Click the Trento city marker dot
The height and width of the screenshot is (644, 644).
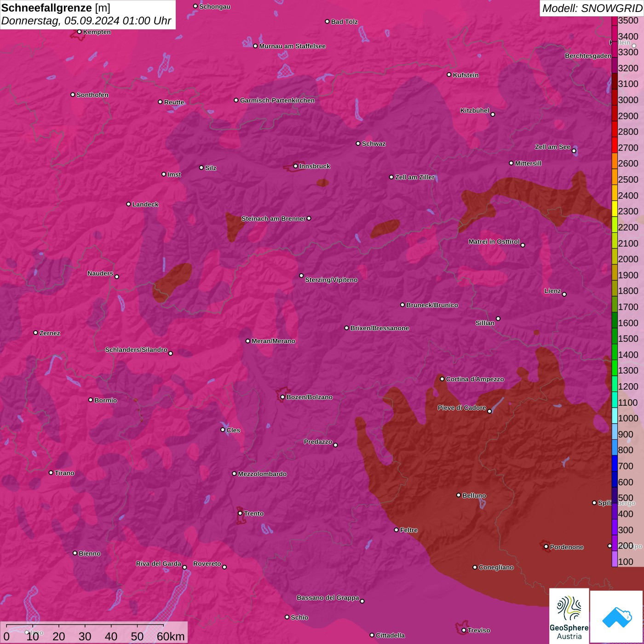click(240, 513)
